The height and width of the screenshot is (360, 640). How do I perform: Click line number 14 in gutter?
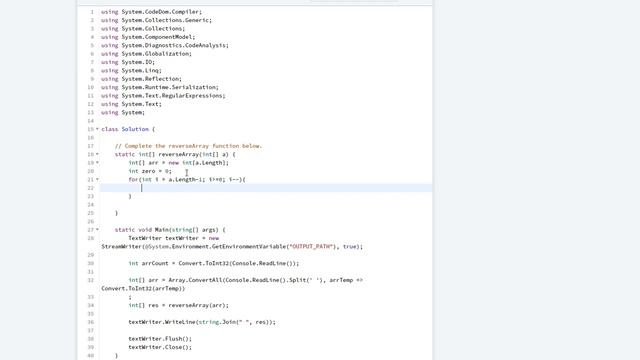[91, 121]
